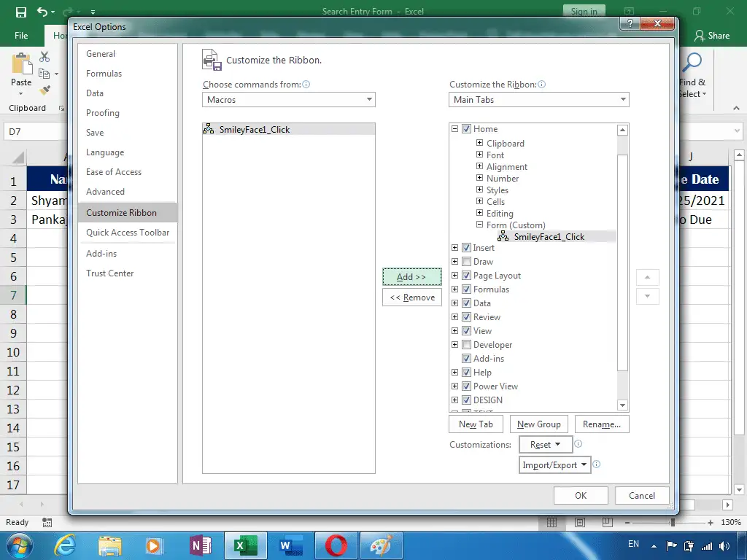Open the Reset dropdown button
This screenshot has height=560, width=747.
[546, 444]
